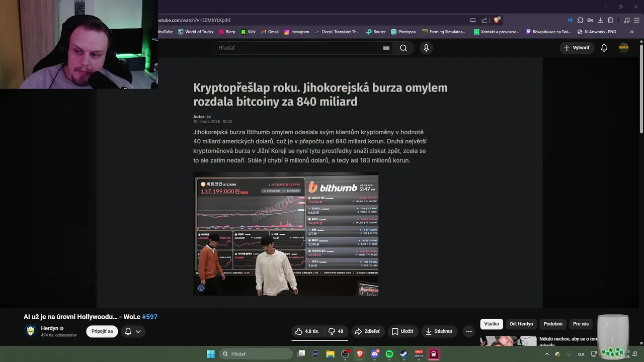The image size is (644, 362).
Task: Expand the hidden system tray icons chevron
Action: 547,354
